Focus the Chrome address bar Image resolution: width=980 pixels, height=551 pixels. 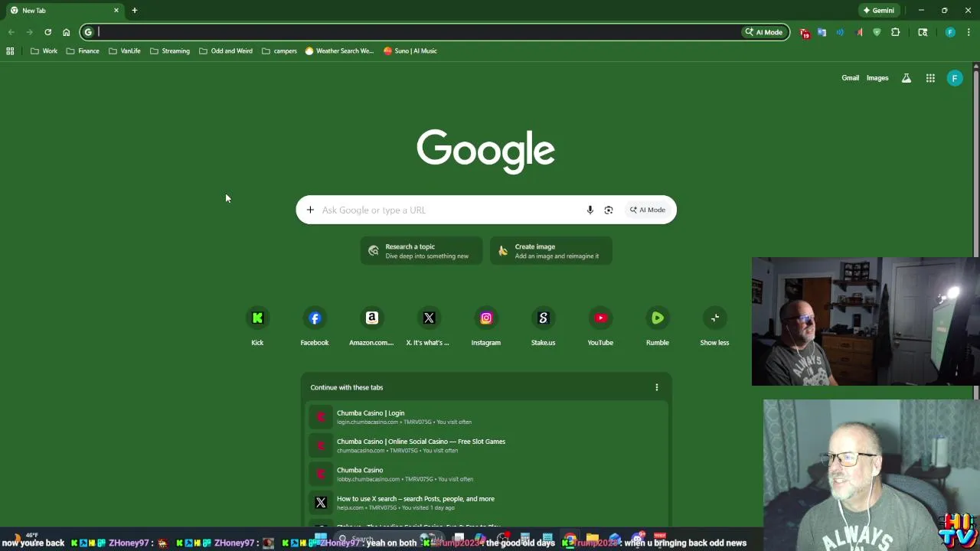[417, 32]
